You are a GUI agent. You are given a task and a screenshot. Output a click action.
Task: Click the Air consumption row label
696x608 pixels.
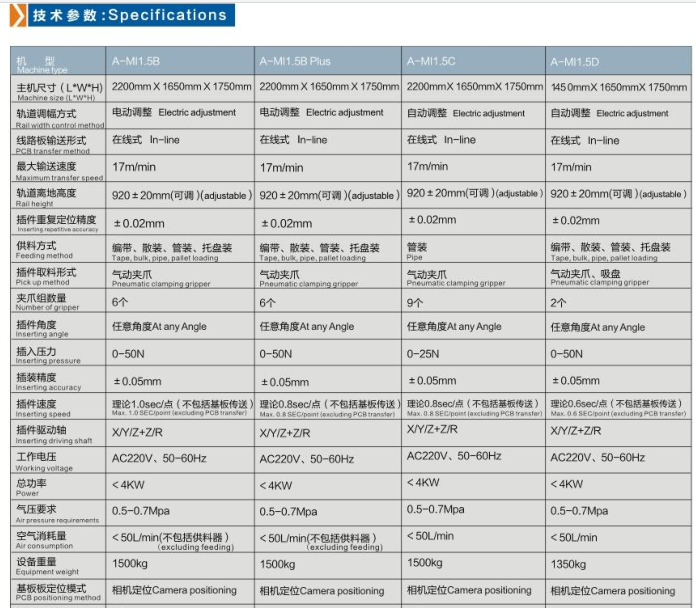(58, 539)
